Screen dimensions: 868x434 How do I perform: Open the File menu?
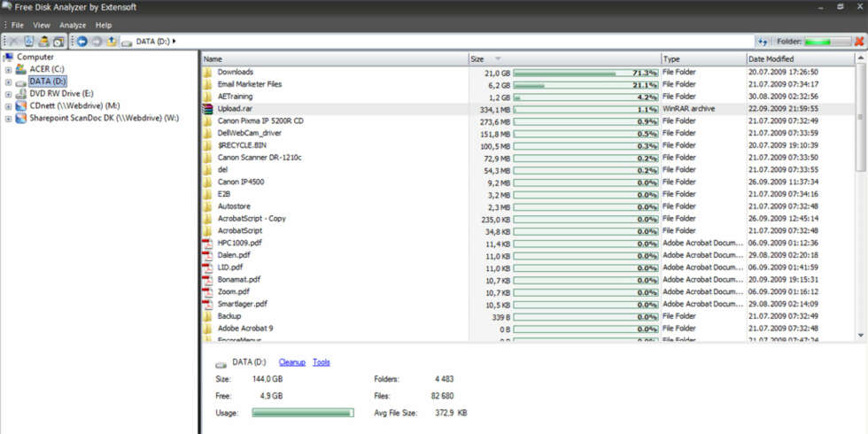coord(17,25)
